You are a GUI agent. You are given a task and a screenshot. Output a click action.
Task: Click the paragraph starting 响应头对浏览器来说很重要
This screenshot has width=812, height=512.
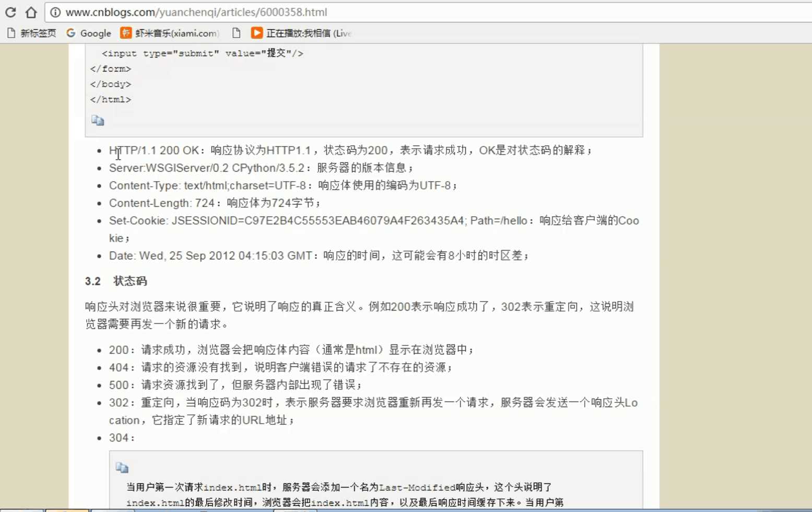click(359, 315)
